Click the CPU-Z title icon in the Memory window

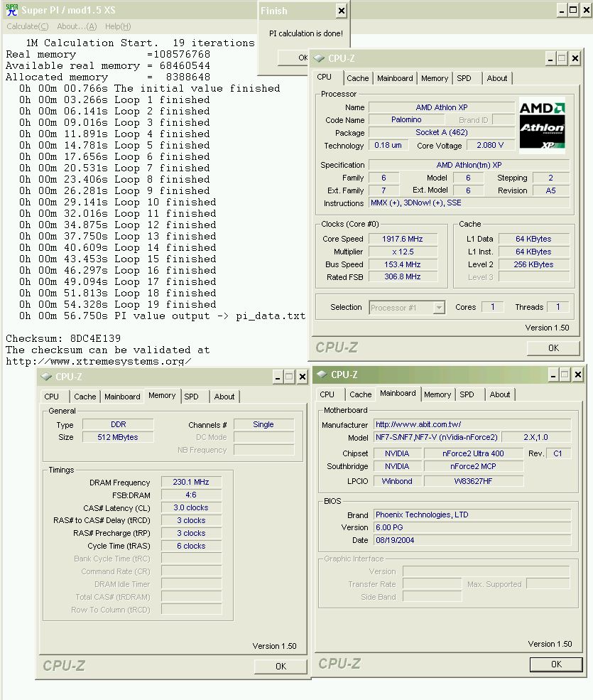(x=46, y=377)
